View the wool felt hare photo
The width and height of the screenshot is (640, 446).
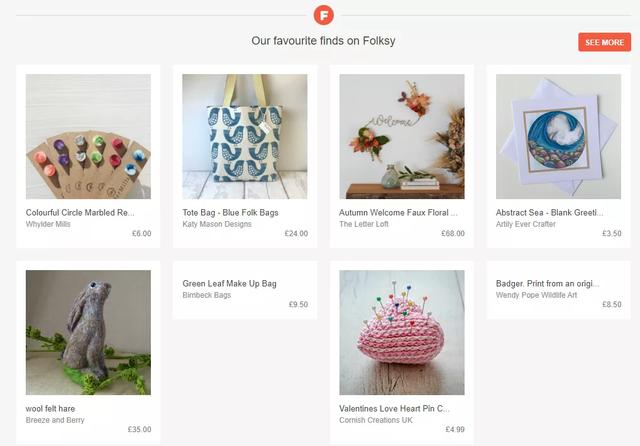[88, 332]
